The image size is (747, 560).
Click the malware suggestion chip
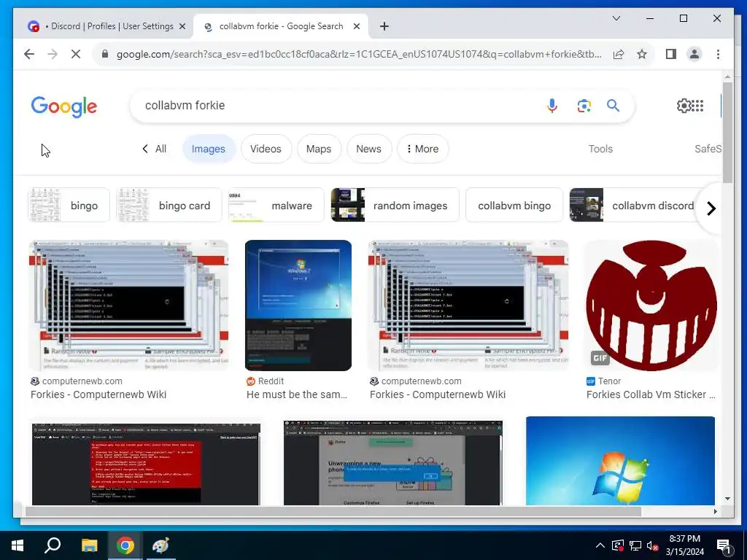click(x=276, y=205)
